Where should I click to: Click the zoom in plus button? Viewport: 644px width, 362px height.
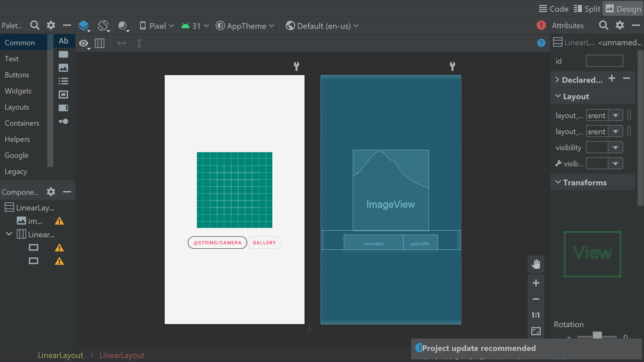click(x=536, y=283)
